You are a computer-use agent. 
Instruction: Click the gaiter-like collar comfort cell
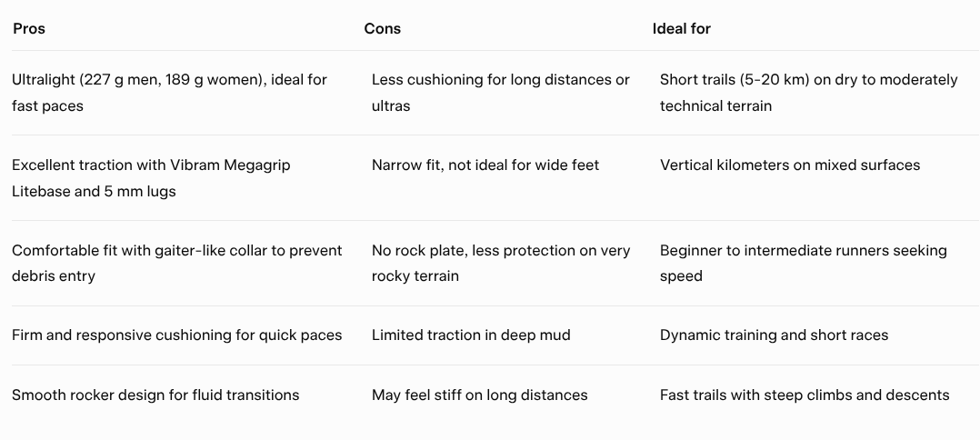177,263
